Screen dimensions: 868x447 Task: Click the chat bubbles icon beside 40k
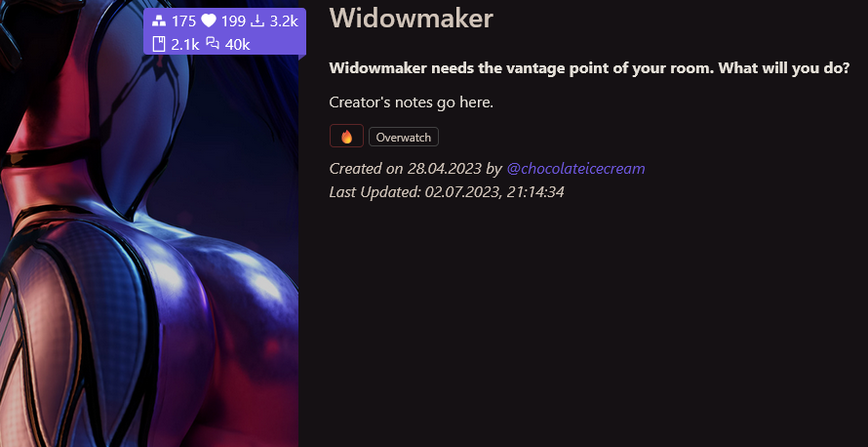coord(213,43)
